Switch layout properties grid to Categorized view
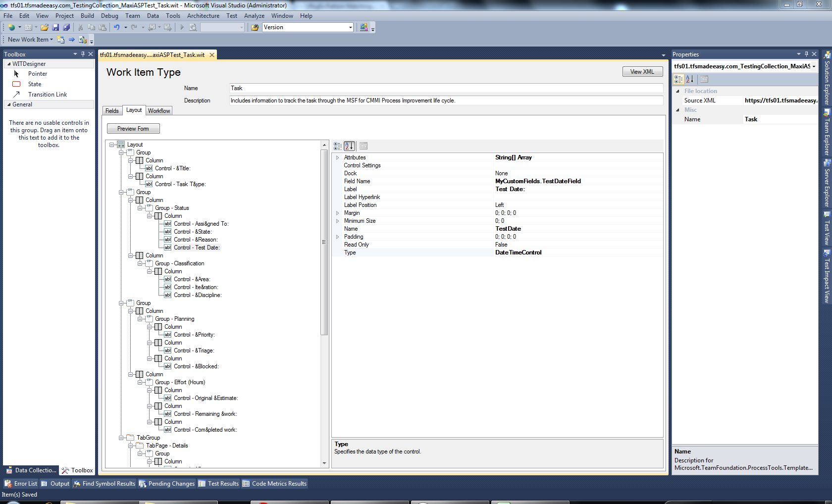 338,146
